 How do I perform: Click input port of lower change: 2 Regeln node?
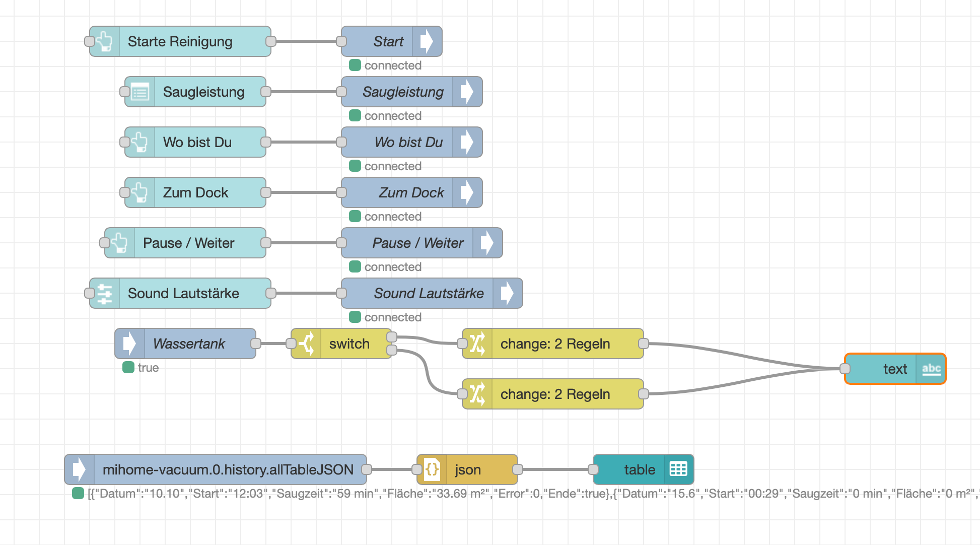[x=462, y=394]
